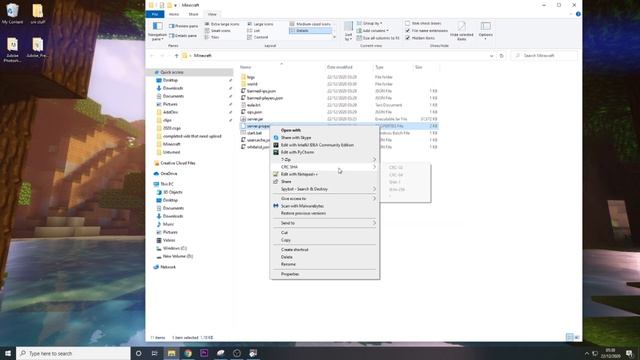Image resolution: width=640 pixels, height=360 pixels.
Task: Switch to the Home ribbon tab
Action: tap(174, 14)
